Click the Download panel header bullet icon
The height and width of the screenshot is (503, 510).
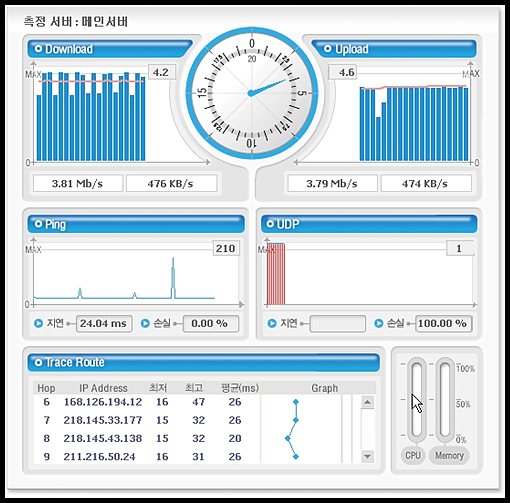click(38, 49)
